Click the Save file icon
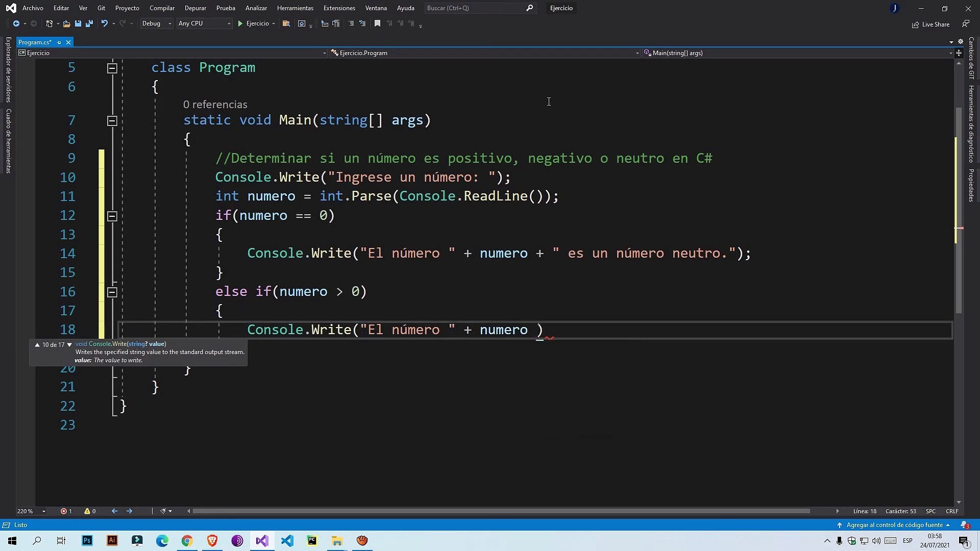The height and width of the screenshot is (551, 980). click(78, 23)
